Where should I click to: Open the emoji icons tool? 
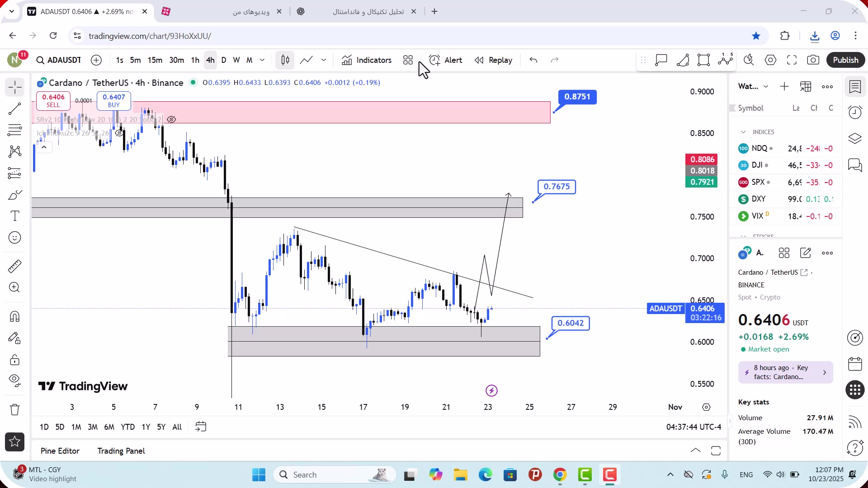click(15, 238)
